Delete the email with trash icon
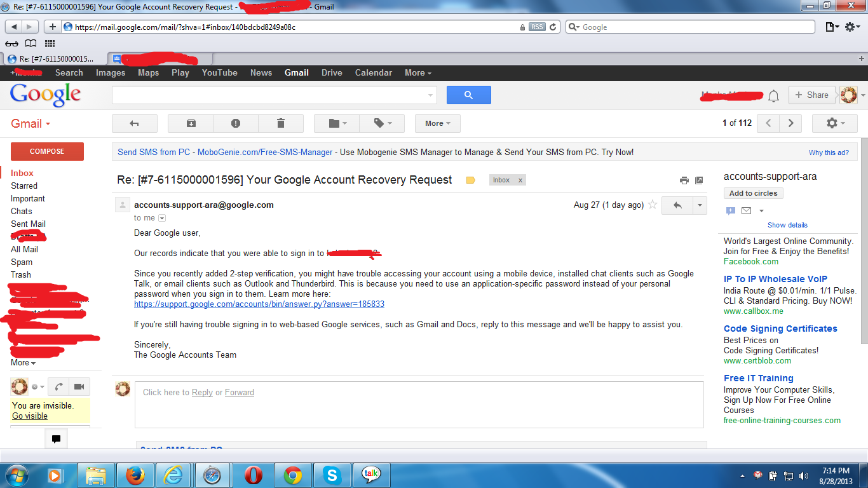The height and width of the screenshot is (488, 868). click(281, 123)
